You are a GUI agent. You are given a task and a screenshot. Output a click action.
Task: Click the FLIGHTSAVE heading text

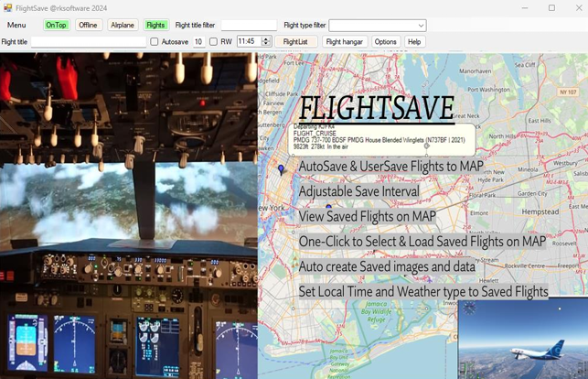[x=377, y=108]
